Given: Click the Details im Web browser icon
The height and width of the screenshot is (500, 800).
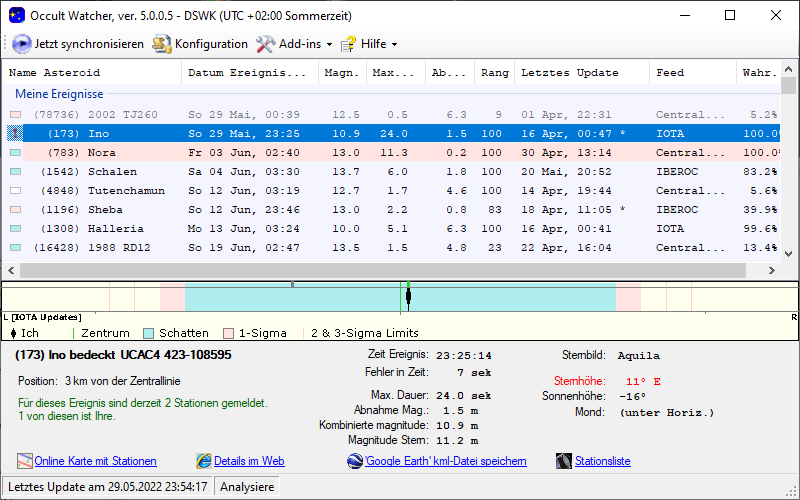Looking at the screenshot, I should (x=204, y=461).
